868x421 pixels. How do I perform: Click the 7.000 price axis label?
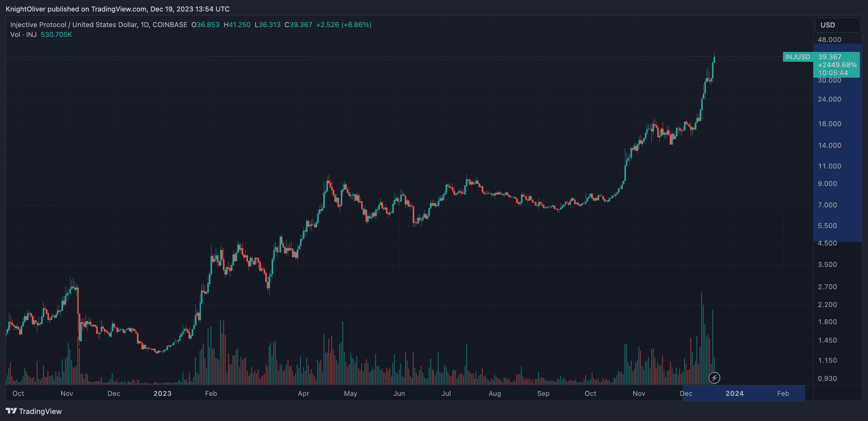coord(827,205)
